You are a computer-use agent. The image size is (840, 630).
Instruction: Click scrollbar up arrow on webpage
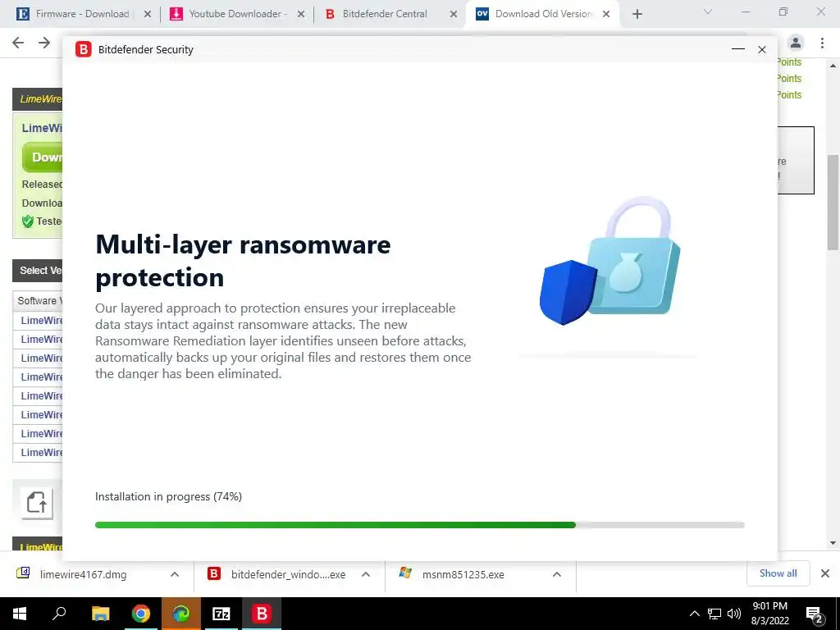point(833,66)
